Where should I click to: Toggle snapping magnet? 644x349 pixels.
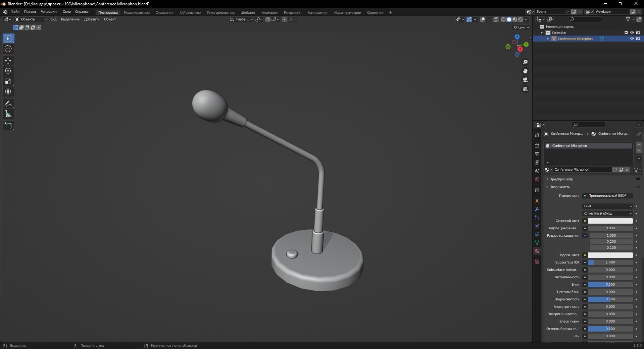pos(267,19)
